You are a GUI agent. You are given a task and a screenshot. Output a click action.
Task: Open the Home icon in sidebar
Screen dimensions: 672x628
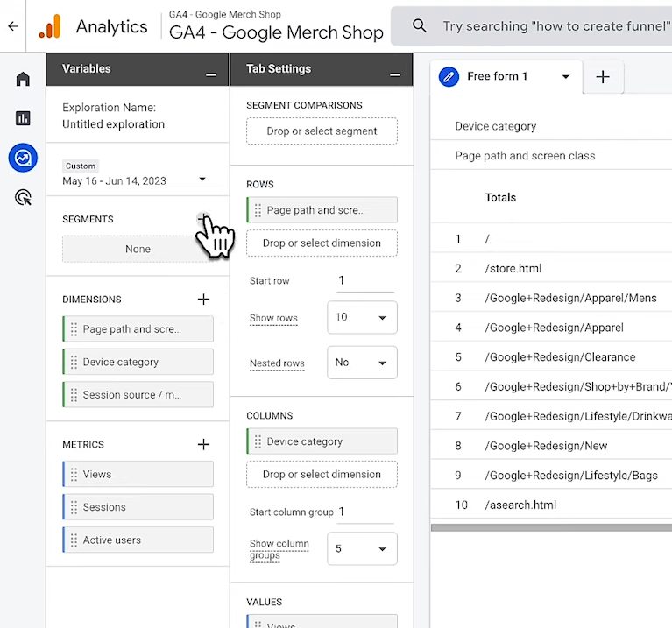tap(23, 79)
